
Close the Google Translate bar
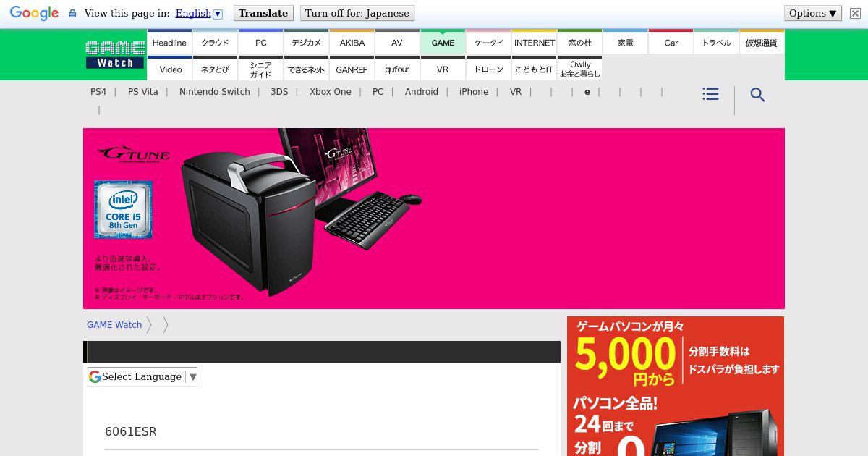[x=855, y=13]
